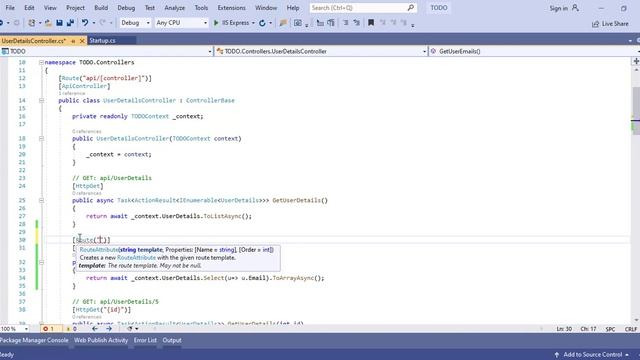
Task: Click the SPC indentation indicator
Action: pos(610,329)
